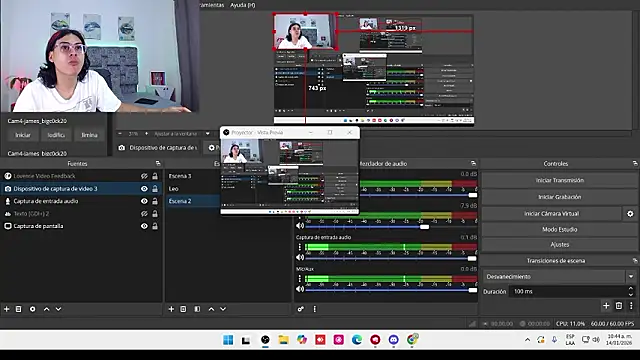Pop out Transiciones de escena dock
640x360 pixels.
[635, 260]
